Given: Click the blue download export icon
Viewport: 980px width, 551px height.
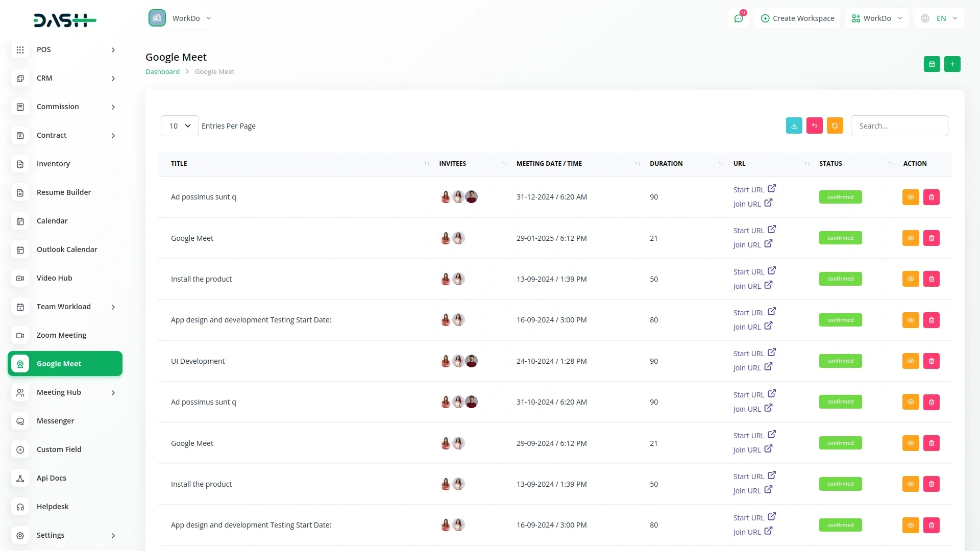Looking at the screenshot, I should [x=794, y=126].
